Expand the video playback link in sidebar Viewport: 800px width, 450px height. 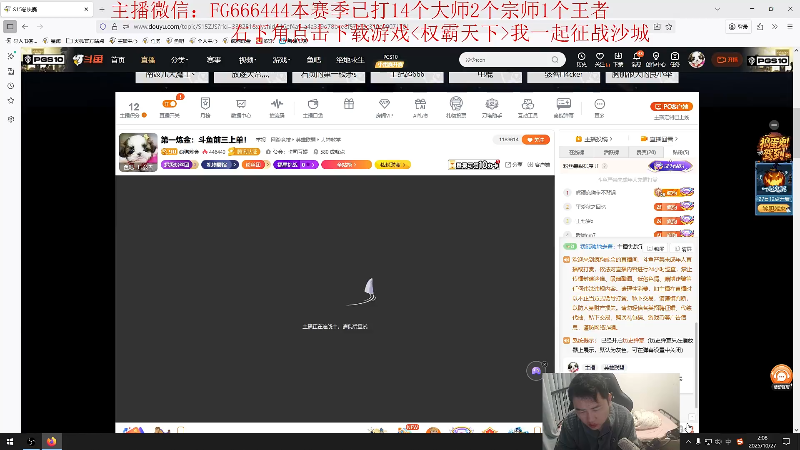pos(659,139)
